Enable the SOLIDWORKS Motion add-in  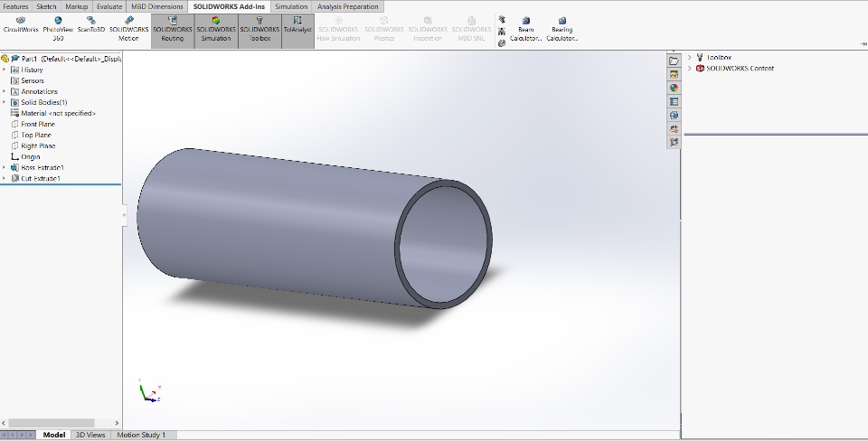[x=128, y=29]
